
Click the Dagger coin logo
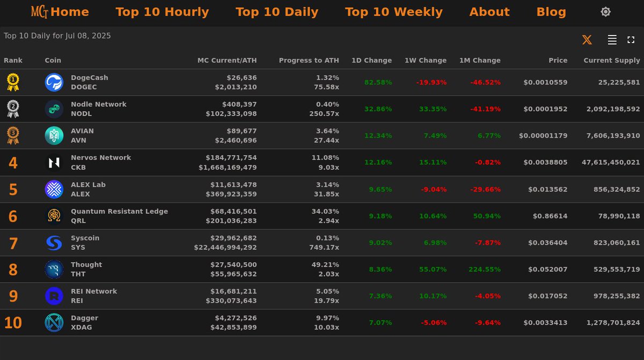pos(54,322)
